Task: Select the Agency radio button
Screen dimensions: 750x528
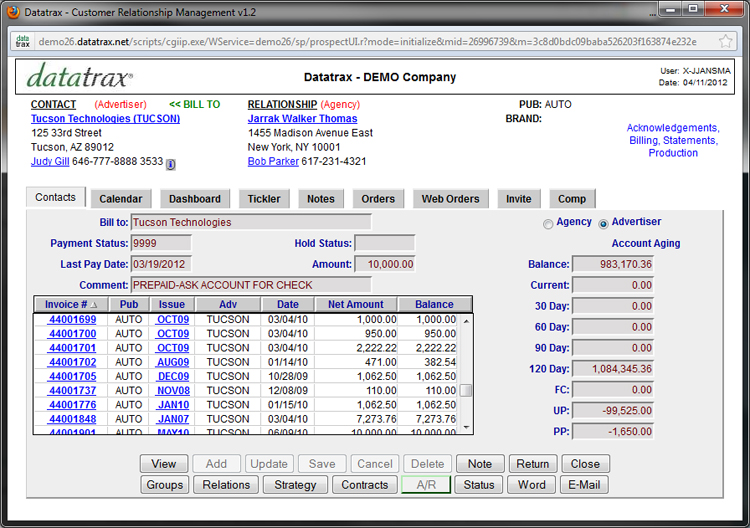Action: click(x=548, y=224)
